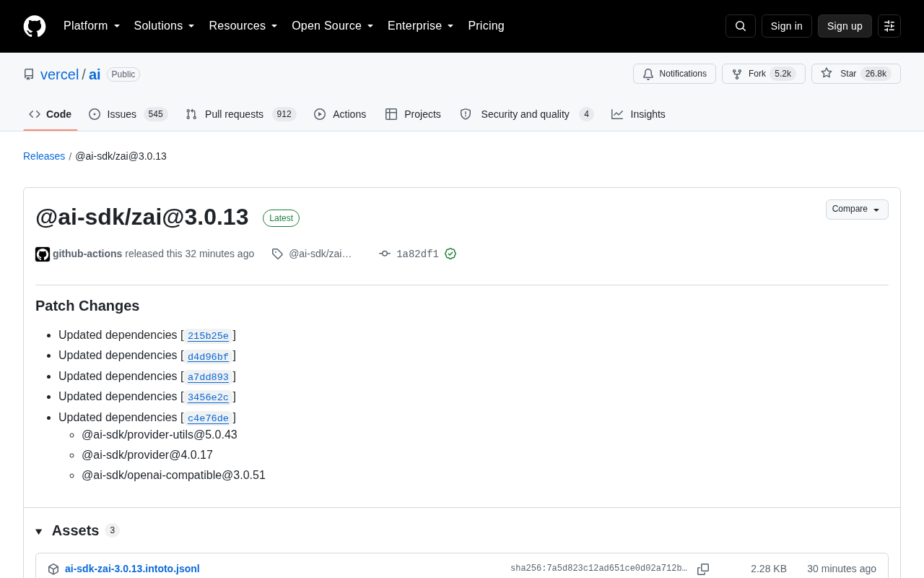Open the appearance settings sliders icon

889,26
